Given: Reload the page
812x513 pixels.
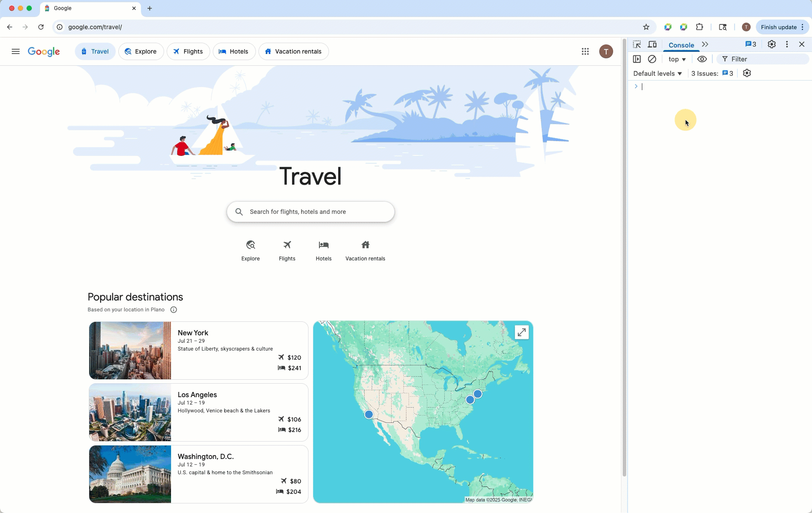Looking at the screenshot, I should pos(41,27).
